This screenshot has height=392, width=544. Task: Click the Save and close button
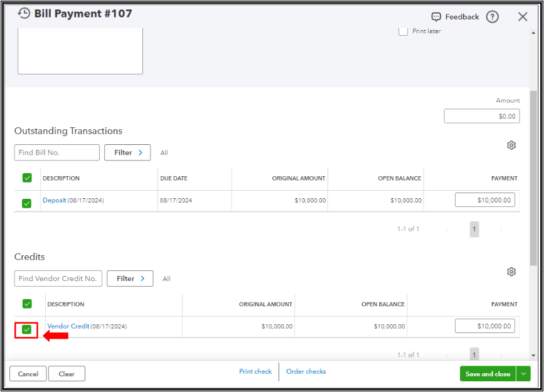(x=488, y=373)
